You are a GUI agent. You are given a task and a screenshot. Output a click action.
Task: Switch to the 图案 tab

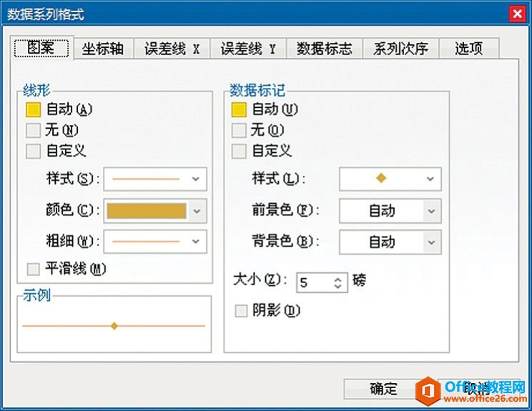coord(41,48)
